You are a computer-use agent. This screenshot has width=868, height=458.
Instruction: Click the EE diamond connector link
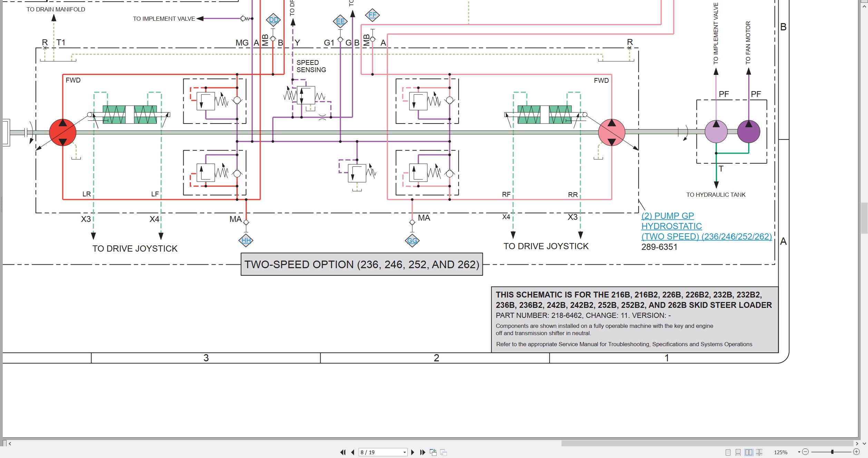(x=340, y=21)
